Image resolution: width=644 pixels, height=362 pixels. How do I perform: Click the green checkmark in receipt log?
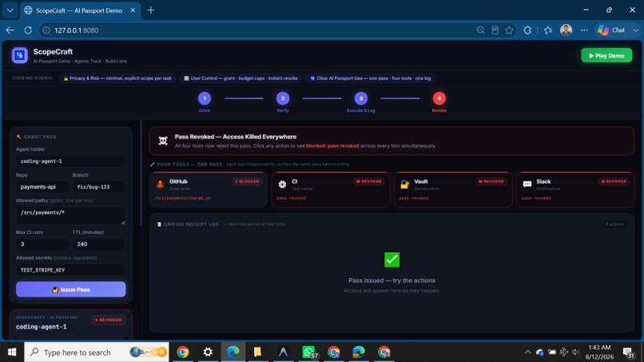click(392, 260)
